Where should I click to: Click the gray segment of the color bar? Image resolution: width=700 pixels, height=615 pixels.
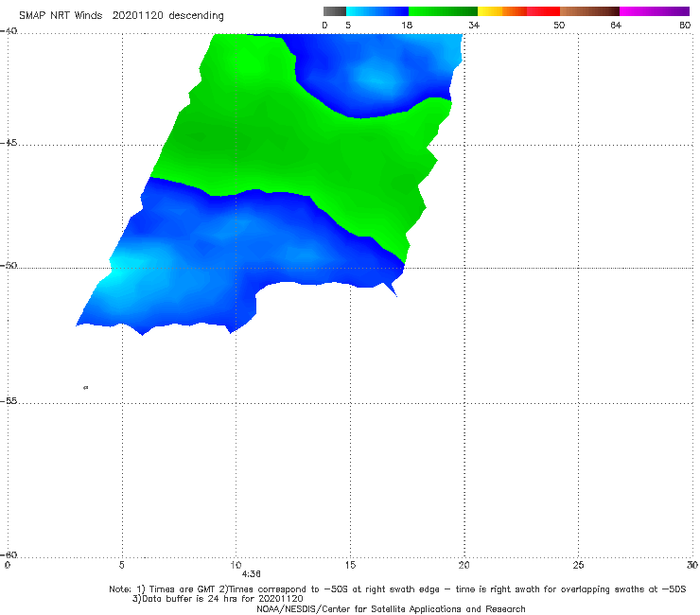point(335,11)
